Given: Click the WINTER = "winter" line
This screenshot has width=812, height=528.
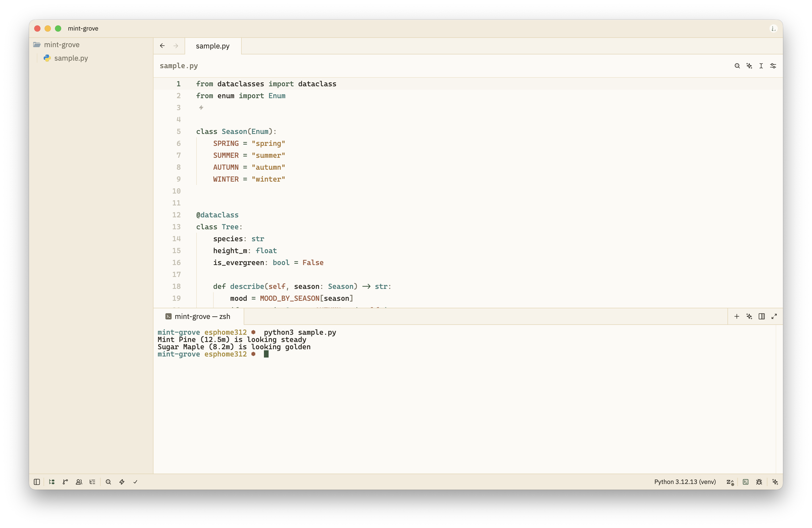Looking at the screenshot, I should pyautogui.click(x=249, y=179).
